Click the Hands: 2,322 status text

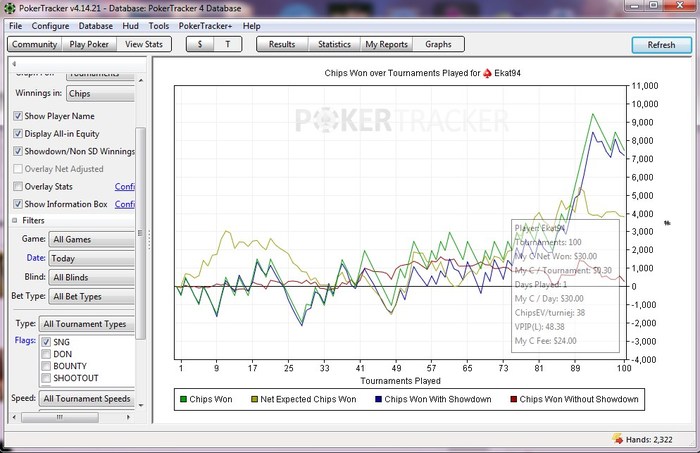coord(649,440)
